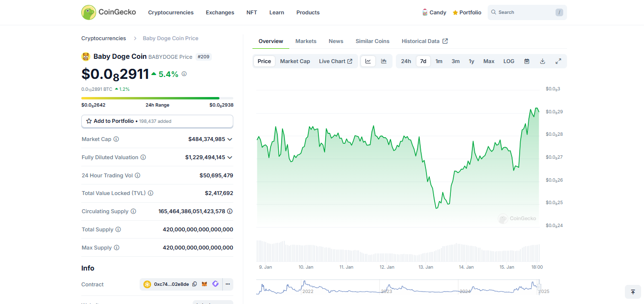644x304 pixels.
Task: Switch to the News tab
Action: pos(336,41)
